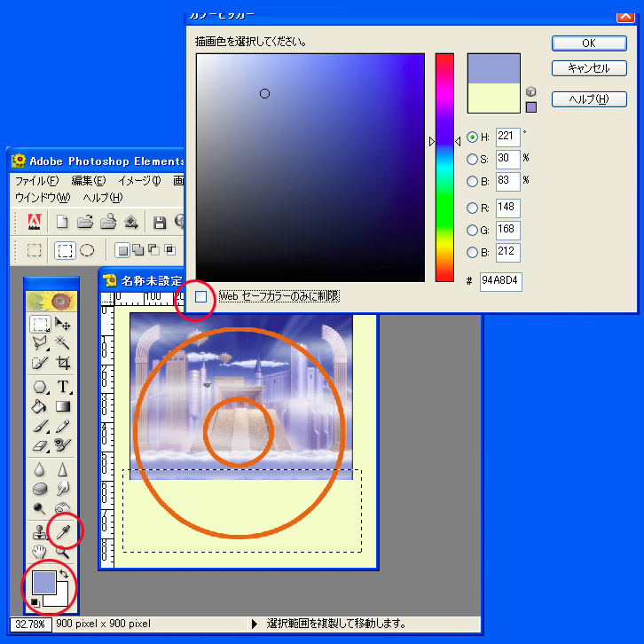Click the Add to Selection mode icon
Screen dimensions: 644x644
138,250
